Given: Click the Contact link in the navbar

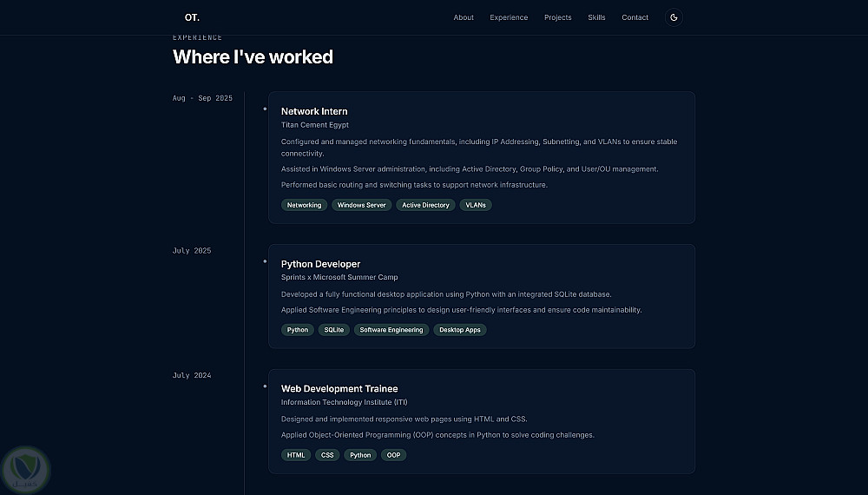Looking at the screenshot, I should [x=635, y=17].
